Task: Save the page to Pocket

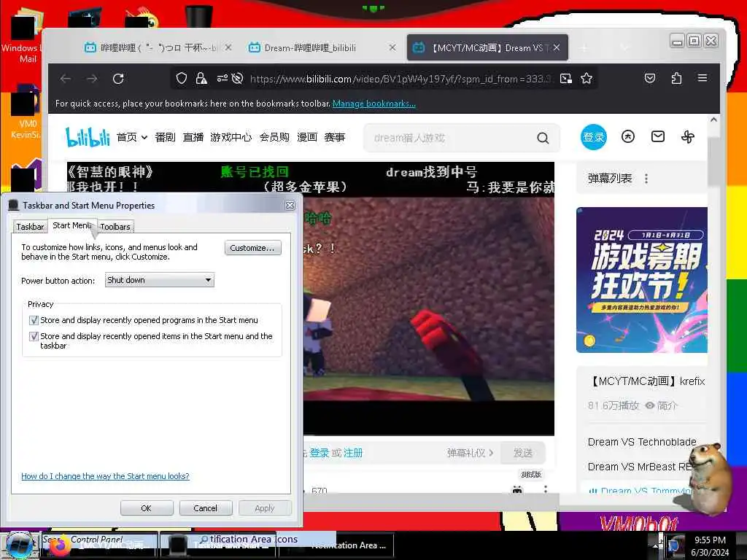Action: tap(650, 78)
